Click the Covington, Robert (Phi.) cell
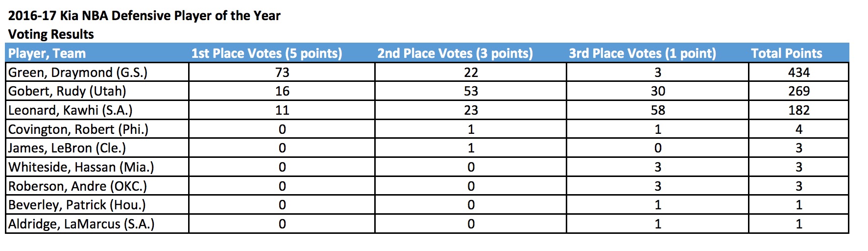868x251 pixels. (78, 129)
